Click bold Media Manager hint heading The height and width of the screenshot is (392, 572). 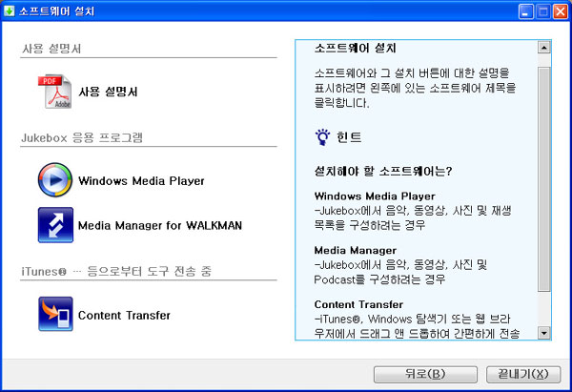coord(356,251)
